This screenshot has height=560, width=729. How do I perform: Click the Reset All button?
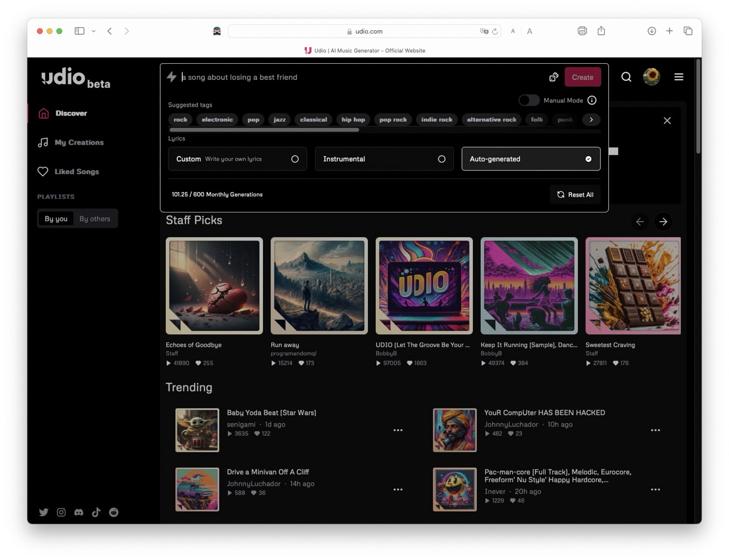click(x=575, y=194)
